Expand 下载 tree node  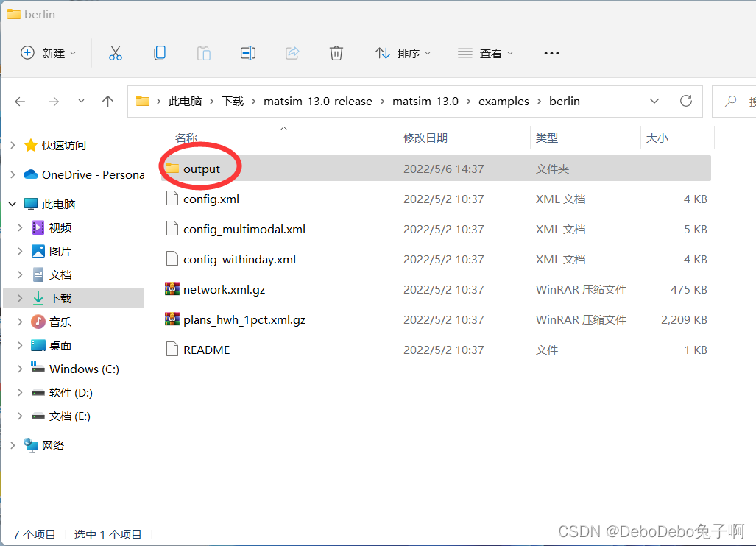(20, 298)
